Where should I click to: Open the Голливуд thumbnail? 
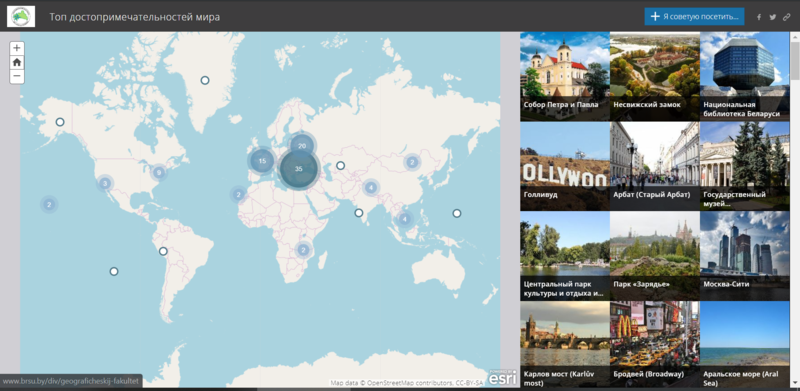pos(565,166)
